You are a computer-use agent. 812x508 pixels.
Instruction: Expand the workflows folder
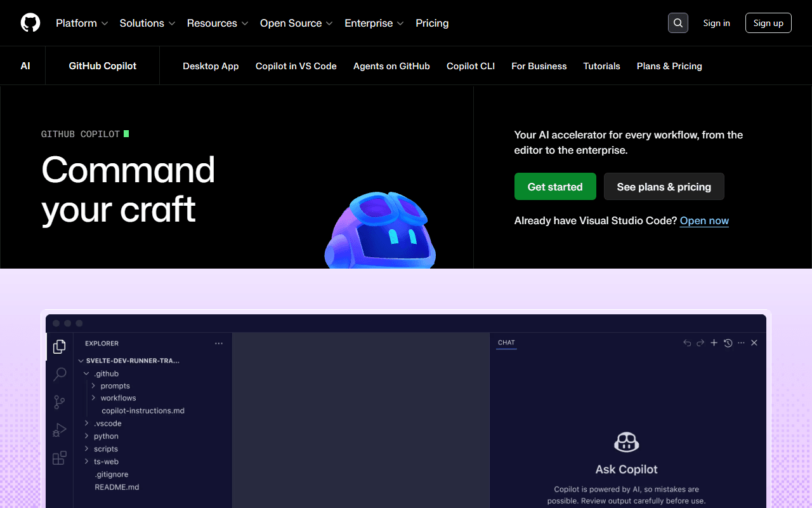click(114, 398)
